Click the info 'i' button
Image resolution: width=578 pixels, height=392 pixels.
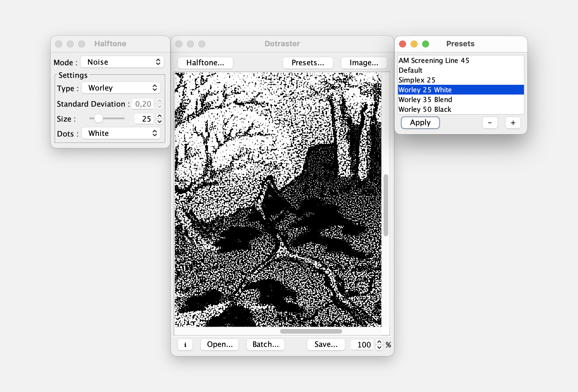(x=185, y=345)
